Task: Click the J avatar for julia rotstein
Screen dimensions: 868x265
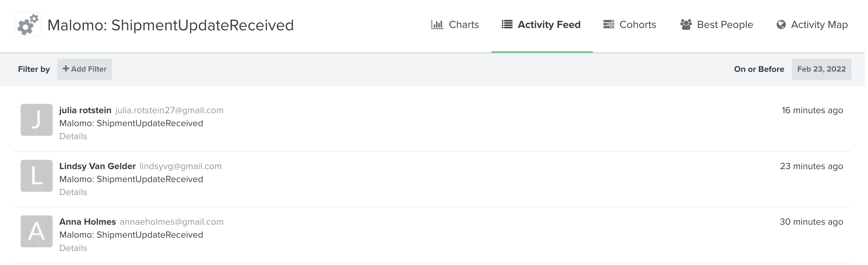Action: 36,120
